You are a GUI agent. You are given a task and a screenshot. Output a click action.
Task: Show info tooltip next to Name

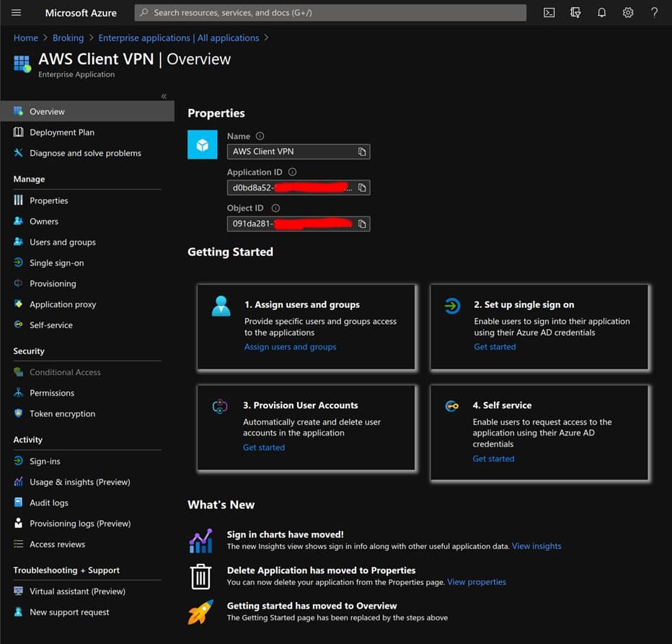coord(260,136)
